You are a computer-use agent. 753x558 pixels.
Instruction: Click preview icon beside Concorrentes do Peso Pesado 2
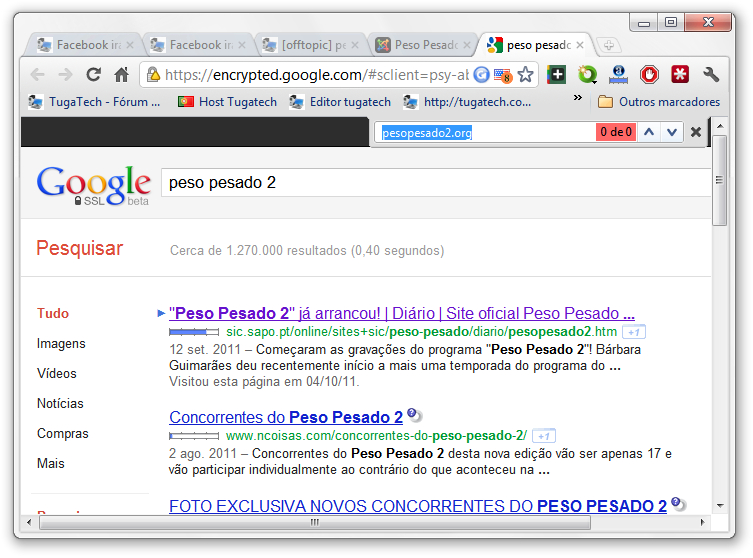click(x=414, y=414)
